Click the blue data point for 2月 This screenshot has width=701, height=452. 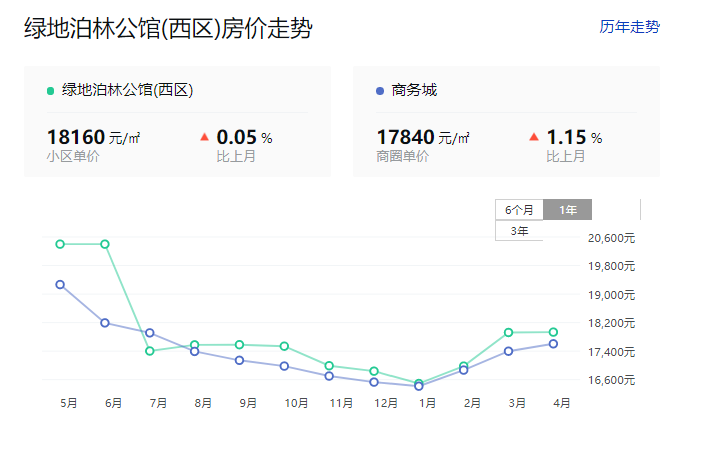pyautogui.click(x=464, y=370)
